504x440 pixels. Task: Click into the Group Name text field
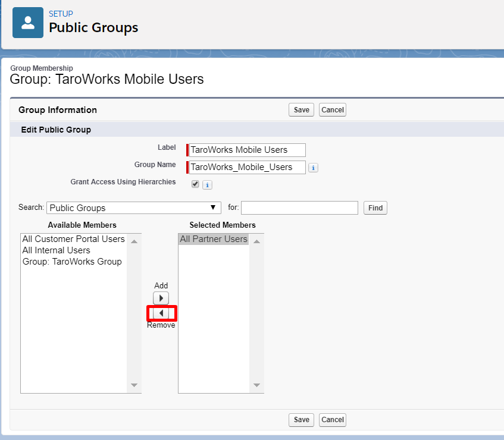coord(247,167)
